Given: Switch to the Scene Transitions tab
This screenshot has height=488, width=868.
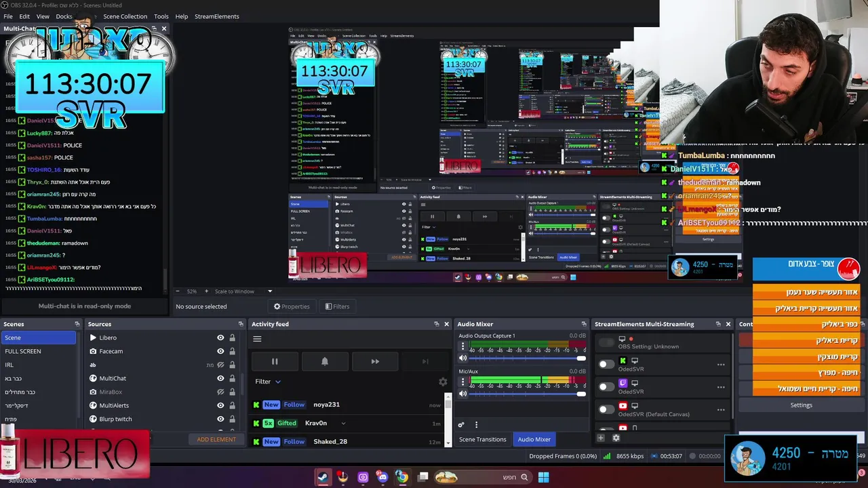Looking at the screenshot, I should 482,439.
